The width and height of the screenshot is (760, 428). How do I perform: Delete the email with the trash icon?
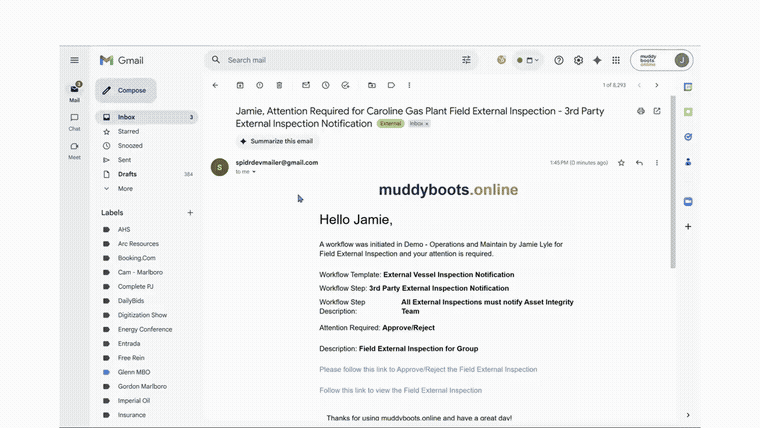[280, 85]
